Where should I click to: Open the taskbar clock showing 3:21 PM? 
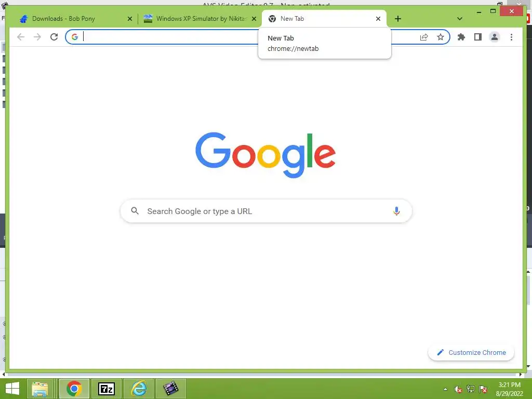click(509, 389)
